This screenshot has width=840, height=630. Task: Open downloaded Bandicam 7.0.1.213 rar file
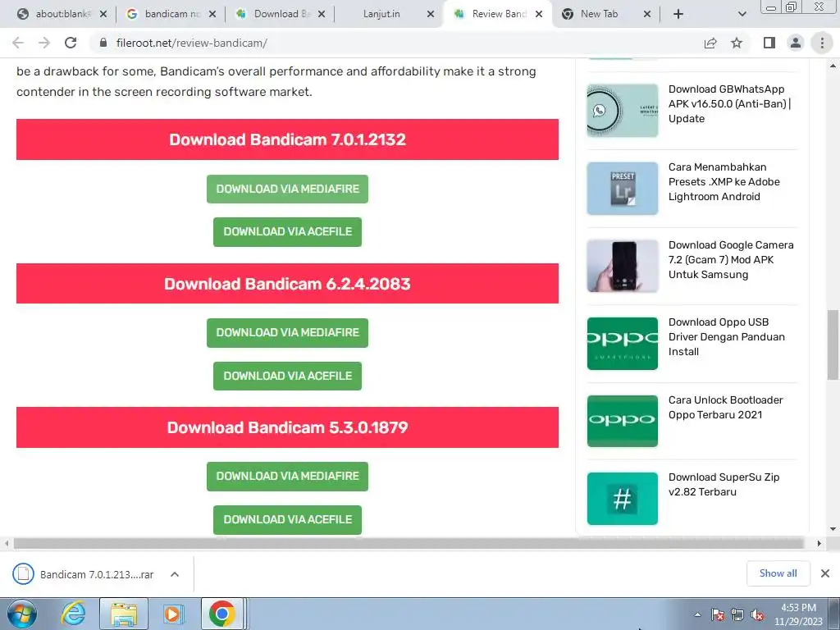point(84,574)
